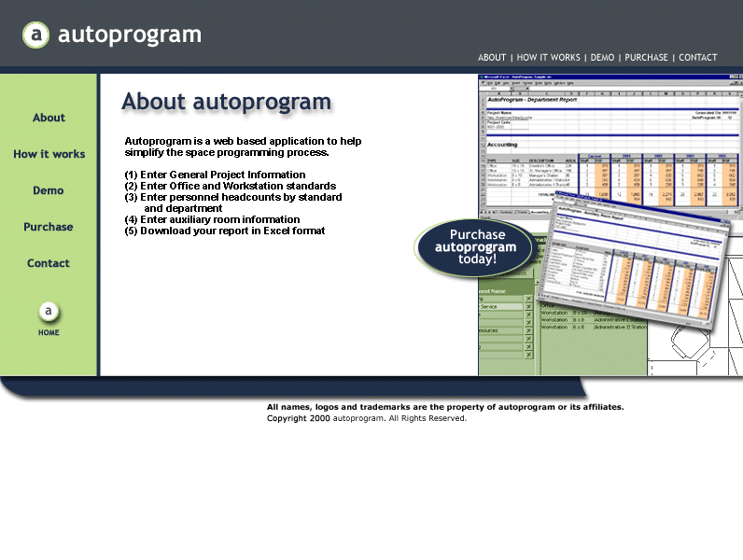Select About in the green sidebar
743x560 pixels.
pyautogui.click(x=49, y=118)
